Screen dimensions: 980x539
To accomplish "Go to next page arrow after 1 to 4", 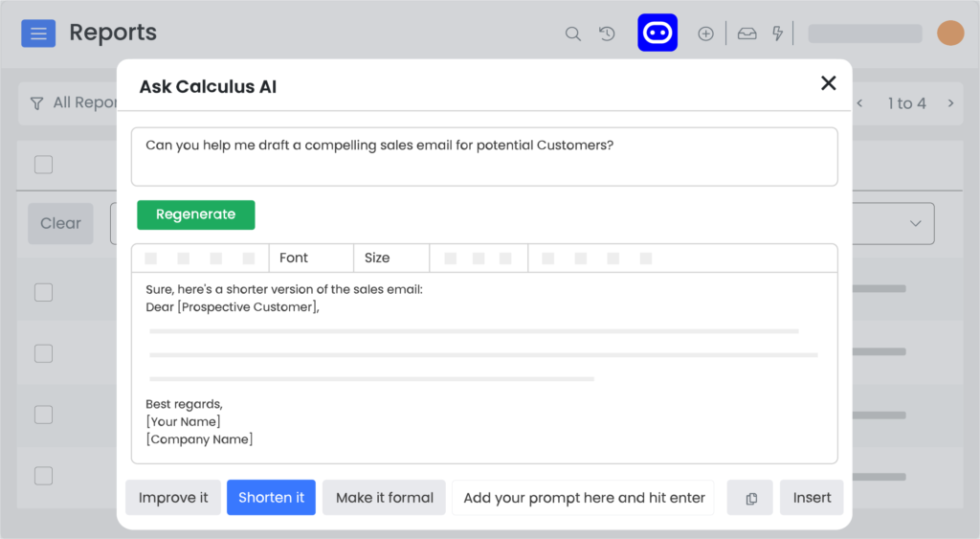I will (950, 103).
